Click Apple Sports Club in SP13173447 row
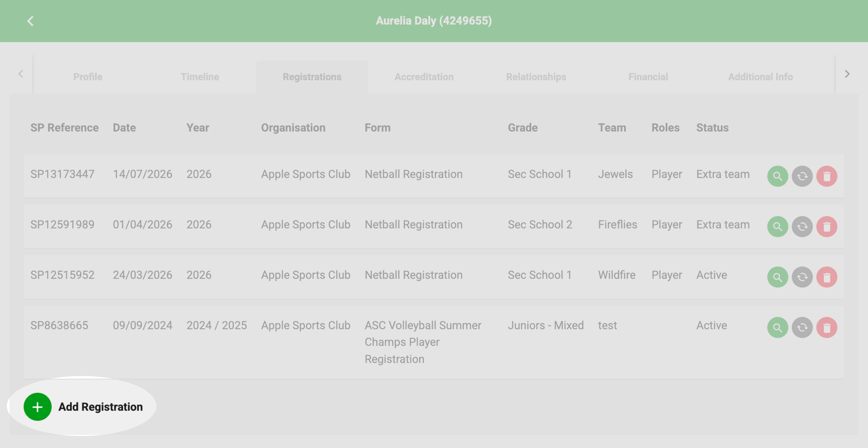Image resolution: width=868 pixels, height=448 pixels. 306,174
